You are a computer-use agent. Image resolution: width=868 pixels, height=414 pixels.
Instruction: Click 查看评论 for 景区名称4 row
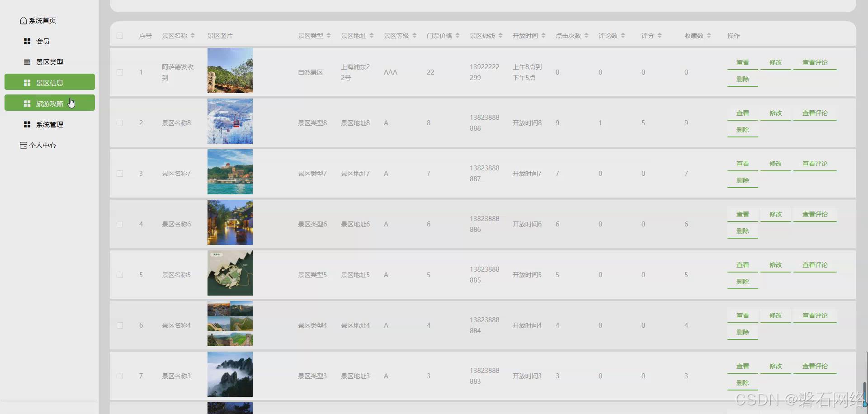coord(815,316)
